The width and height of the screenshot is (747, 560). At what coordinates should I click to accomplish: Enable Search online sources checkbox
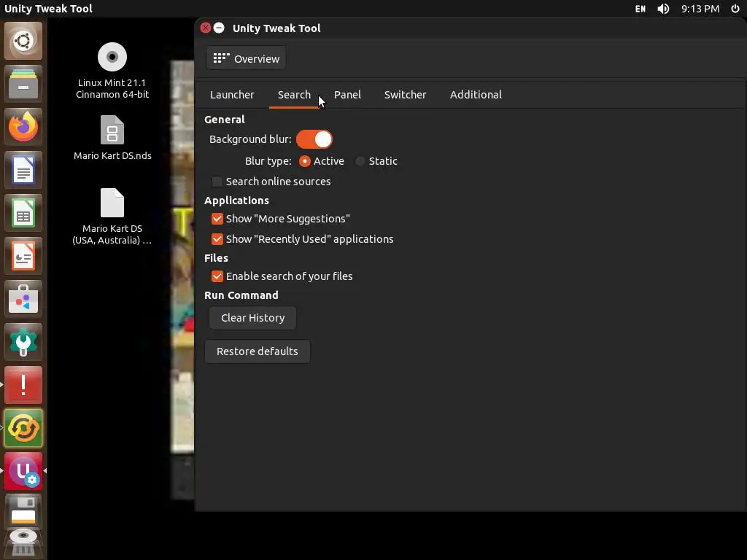[x=271, y=182]
